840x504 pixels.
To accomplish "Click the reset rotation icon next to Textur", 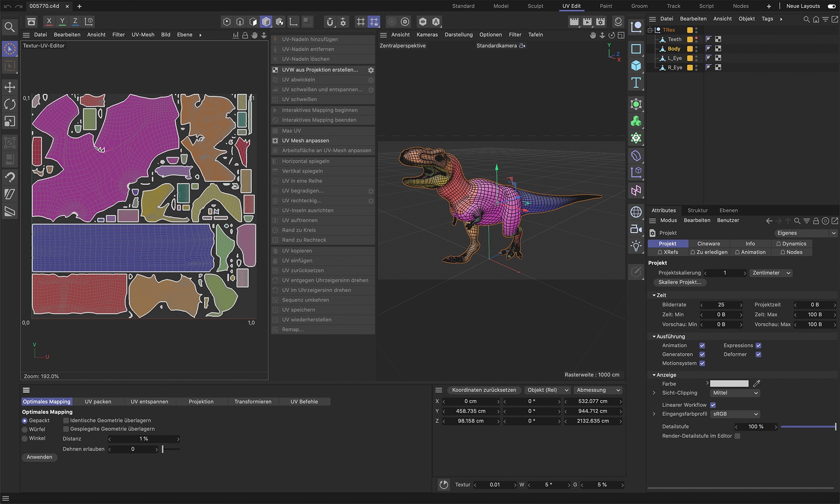I will pyautogui.click(x=444, y=485).
